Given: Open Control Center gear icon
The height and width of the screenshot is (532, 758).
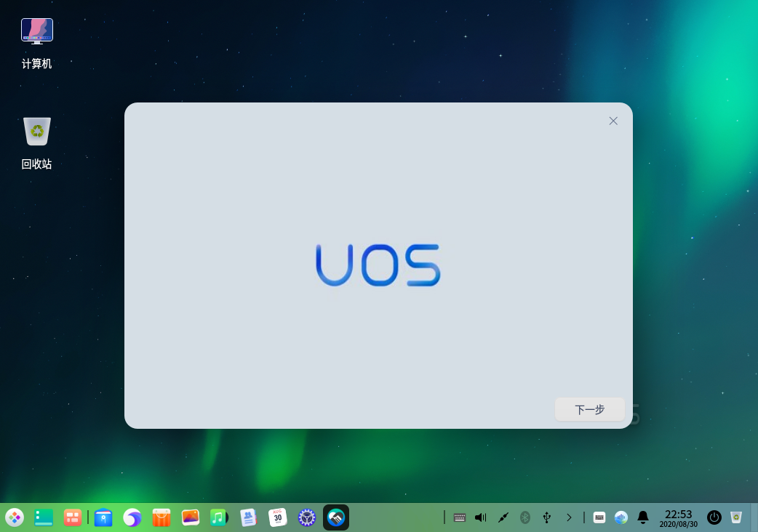Looking at the screenshot, I should [306, 517].
